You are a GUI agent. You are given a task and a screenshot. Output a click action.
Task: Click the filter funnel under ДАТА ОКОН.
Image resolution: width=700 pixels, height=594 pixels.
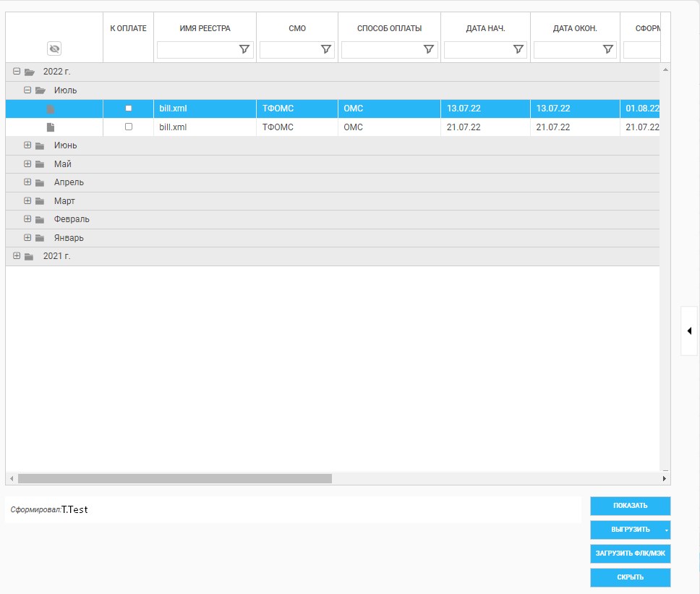pyautogui.click(x=608, y=49)
